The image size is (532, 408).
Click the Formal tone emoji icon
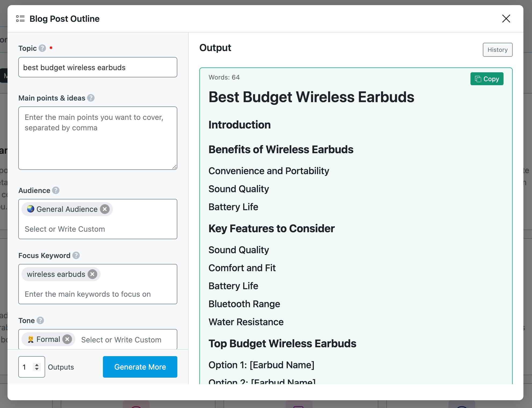pyautogui.click(x=31, y=339)
